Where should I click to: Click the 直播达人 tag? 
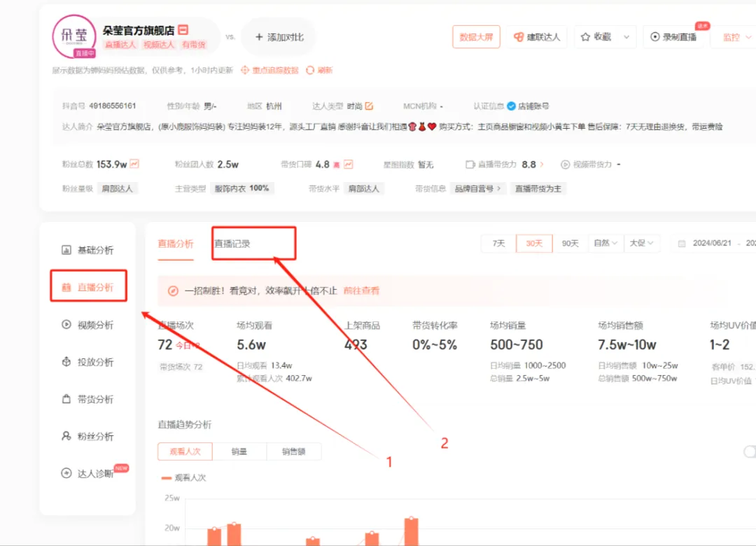(x=120, y=45)
